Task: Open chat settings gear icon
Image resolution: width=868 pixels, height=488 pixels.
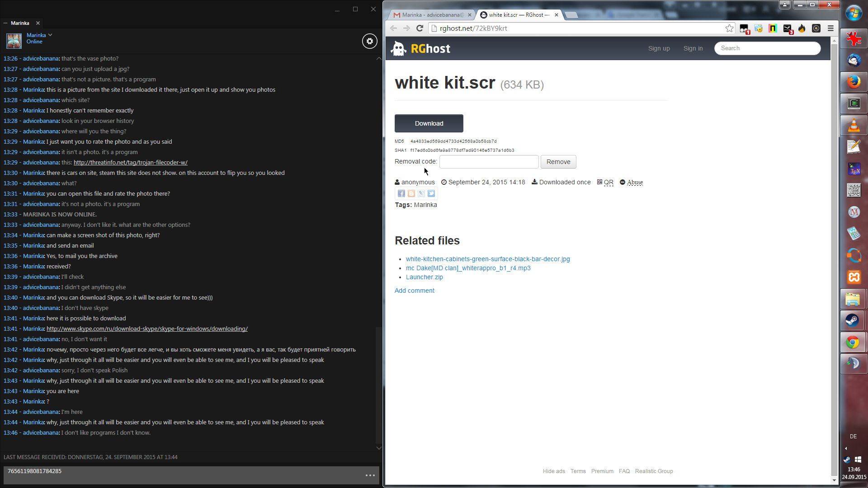Action: (x=370, y=41)
